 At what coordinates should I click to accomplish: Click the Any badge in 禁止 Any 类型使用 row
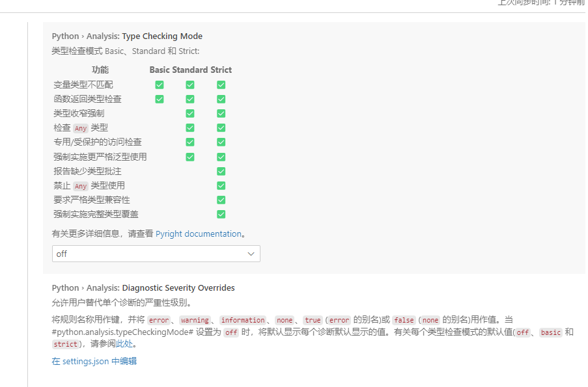(x=80, y=185)
